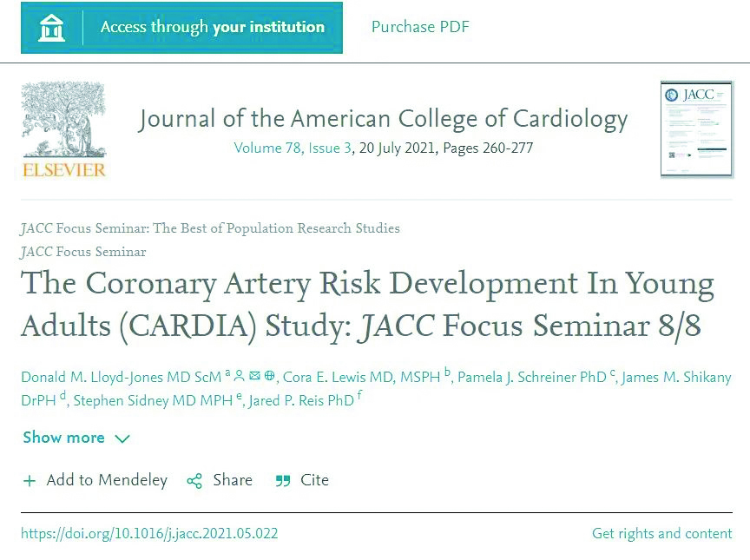Click the Purchase PDF link
This screenshot has height=560, width=750.
tap(420, 27)
